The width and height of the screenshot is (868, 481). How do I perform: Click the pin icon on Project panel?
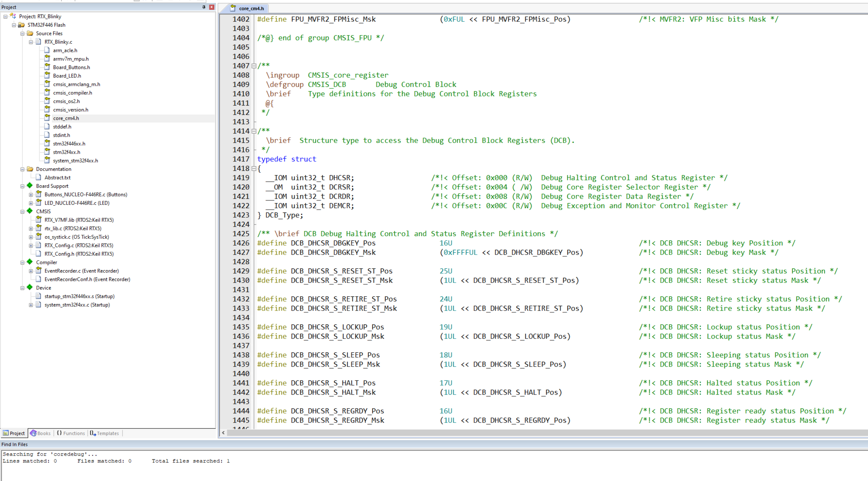click(204, 7)
